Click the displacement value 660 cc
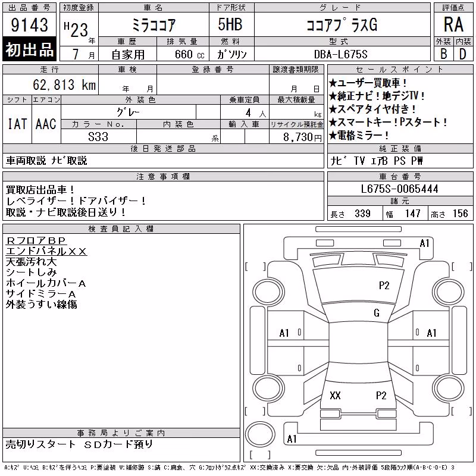476x476 pixels. [189, 54]
